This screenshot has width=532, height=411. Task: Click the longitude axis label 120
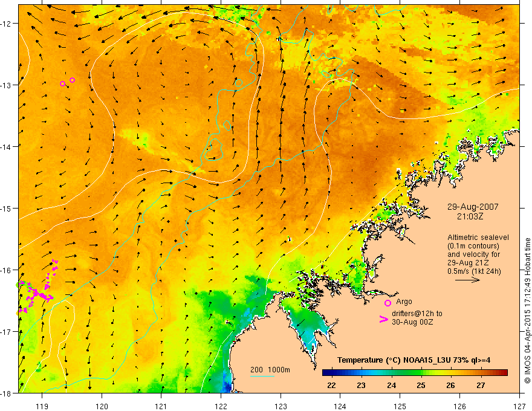point(102,406)
